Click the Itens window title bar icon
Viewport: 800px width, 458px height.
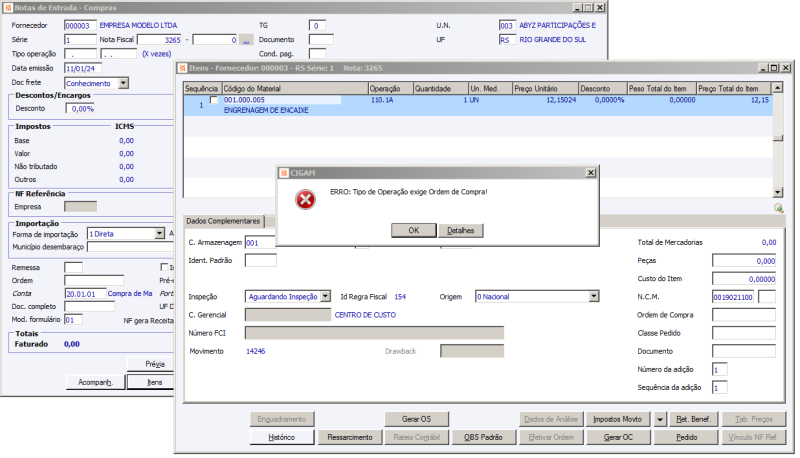(x=183, y=68)
